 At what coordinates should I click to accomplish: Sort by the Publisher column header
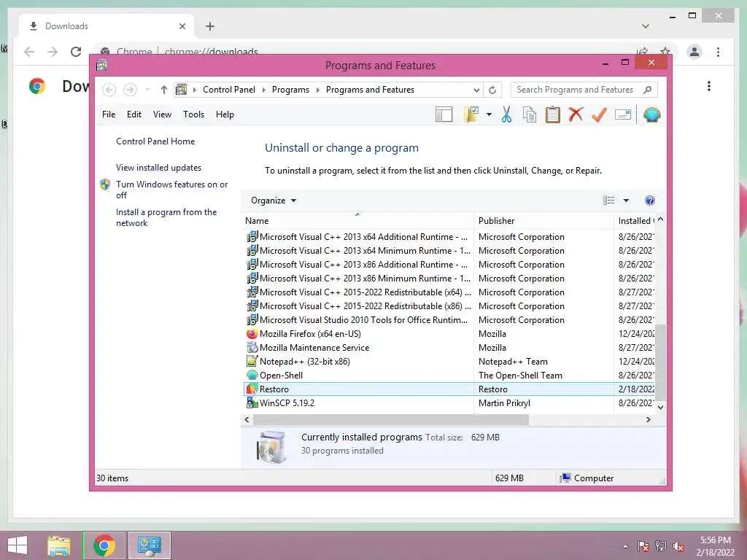tap(543, 221)
